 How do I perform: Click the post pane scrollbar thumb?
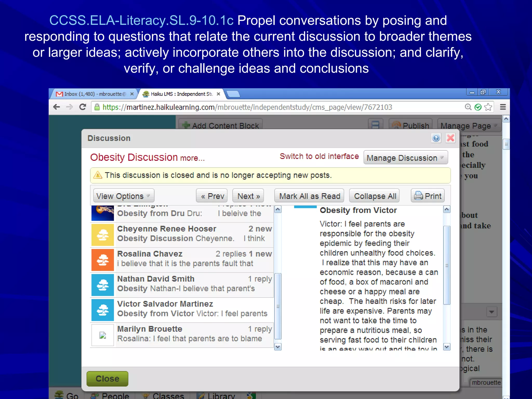click(447, 265)
